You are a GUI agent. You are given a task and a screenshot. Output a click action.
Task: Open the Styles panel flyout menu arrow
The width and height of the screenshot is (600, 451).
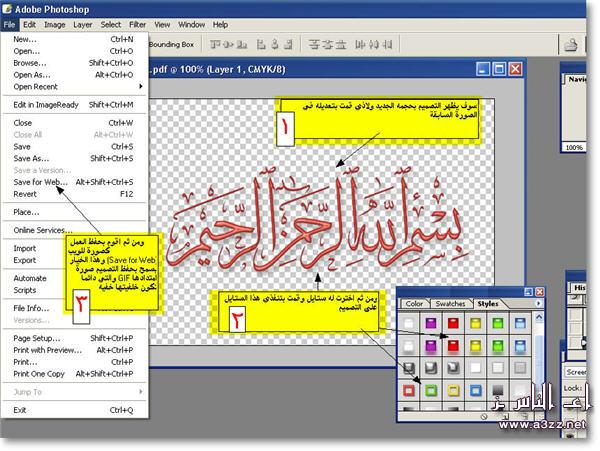coord(538,303)
